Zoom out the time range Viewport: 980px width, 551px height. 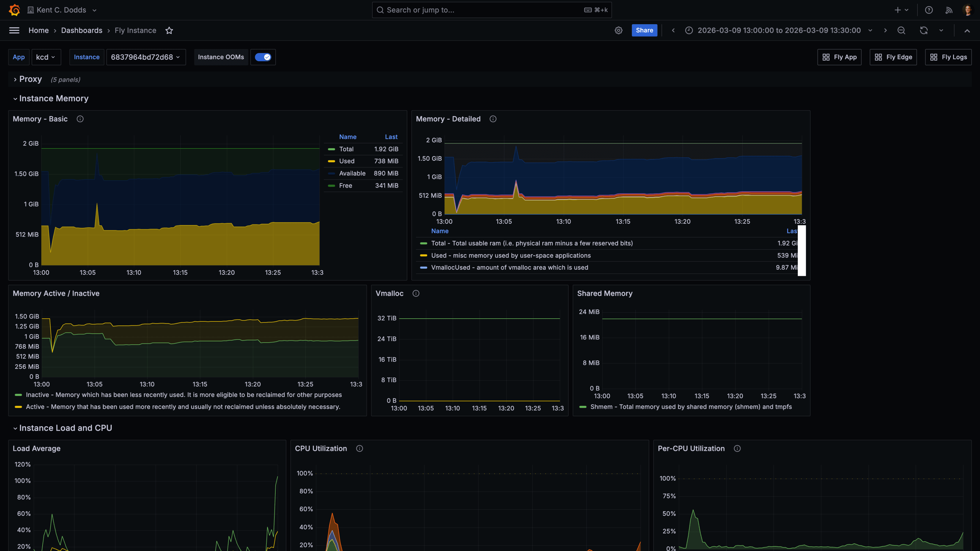click(901, 30)
